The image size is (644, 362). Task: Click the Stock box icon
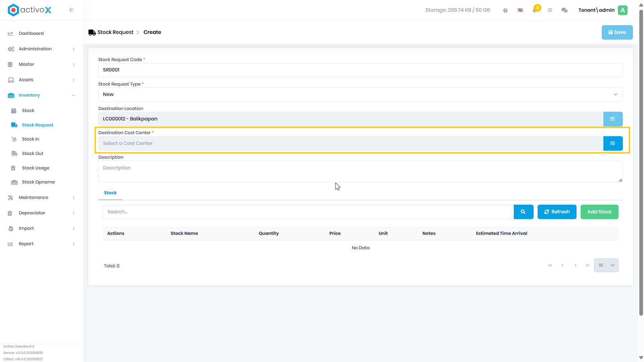[x=14, y=111]
